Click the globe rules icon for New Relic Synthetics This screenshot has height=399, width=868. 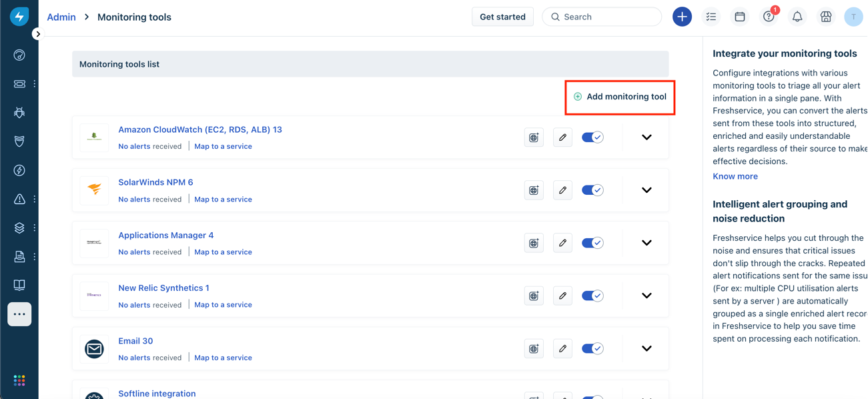pos(534,296)
